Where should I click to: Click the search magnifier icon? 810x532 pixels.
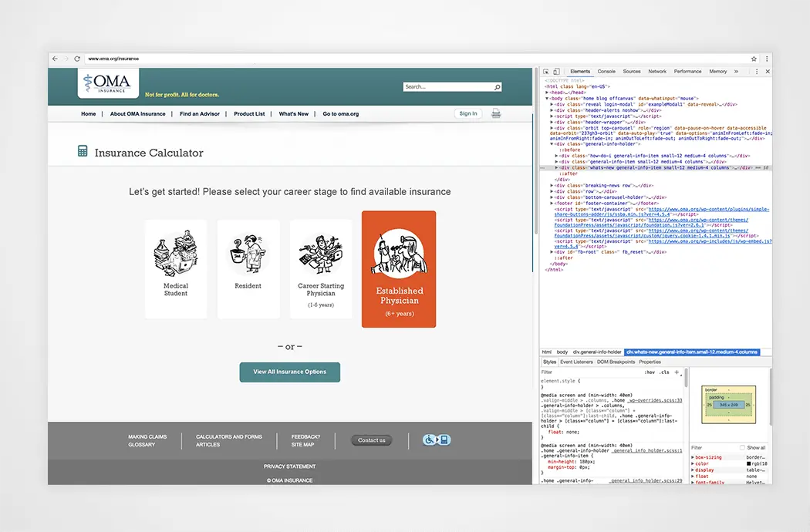point(497,87)
